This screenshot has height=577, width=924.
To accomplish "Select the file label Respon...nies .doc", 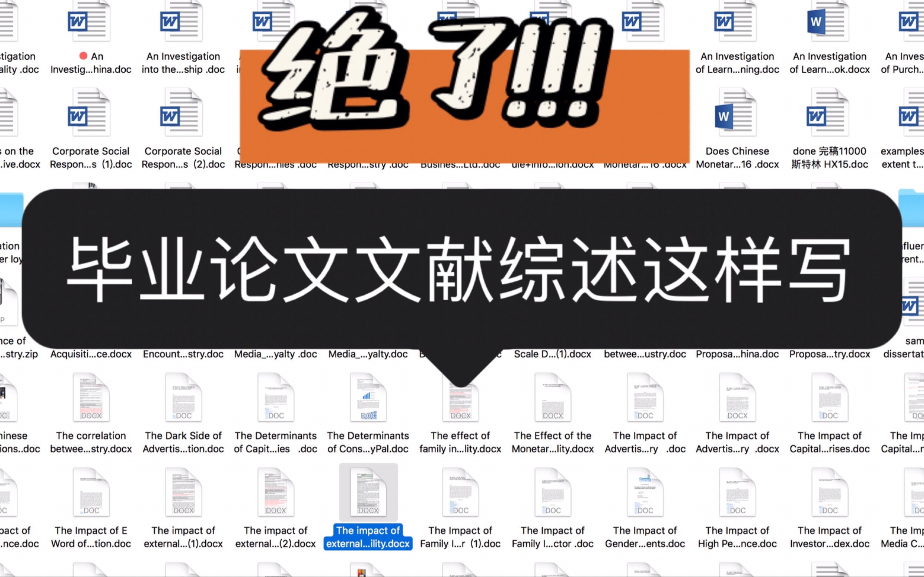I will [x=275, y=165].
